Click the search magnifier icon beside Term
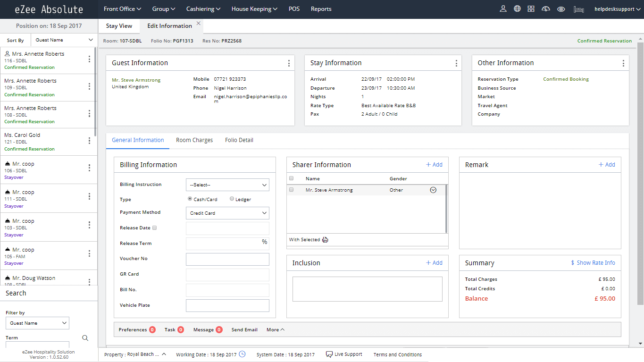Viewport: 644px width, 362px height. coord(85,338)
